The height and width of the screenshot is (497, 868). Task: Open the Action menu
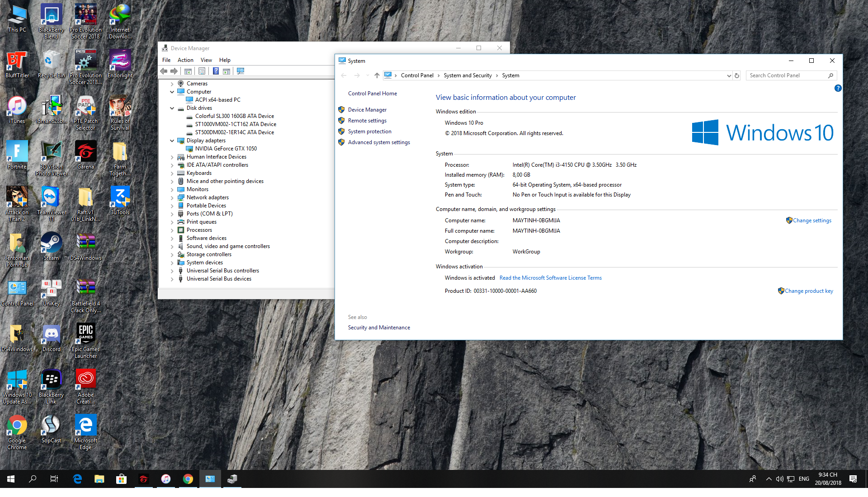point(185,60)
